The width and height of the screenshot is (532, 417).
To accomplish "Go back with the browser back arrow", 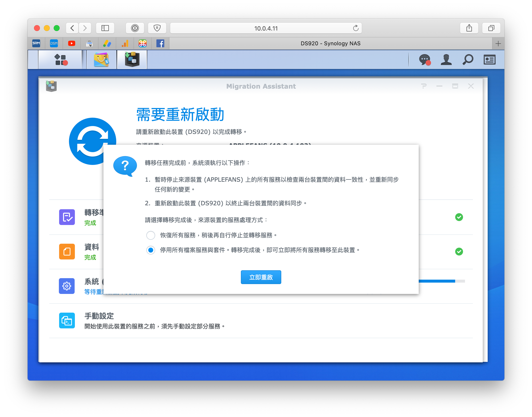I will 72,28.
